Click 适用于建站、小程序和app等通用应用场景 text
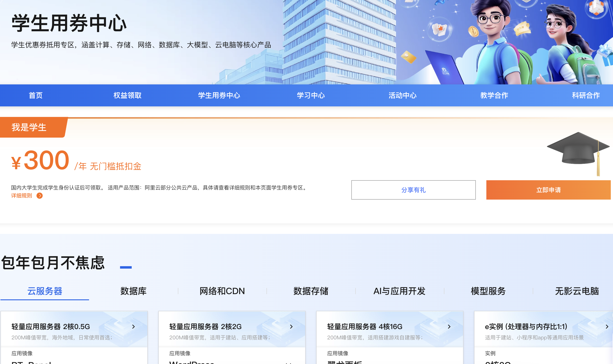This screenshot has height=364, width=613. pos(534,337)
